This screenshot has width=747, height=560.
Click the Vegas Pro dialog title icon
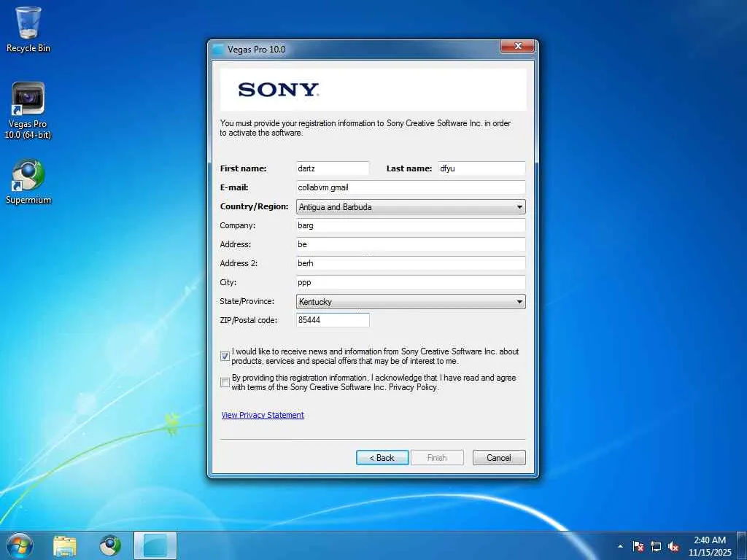pos(218,50)
